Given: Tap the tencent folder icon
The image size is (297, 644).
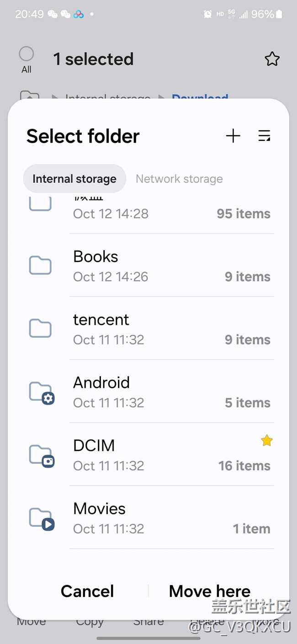Looking at the screenshot, I should click(40, 328).
